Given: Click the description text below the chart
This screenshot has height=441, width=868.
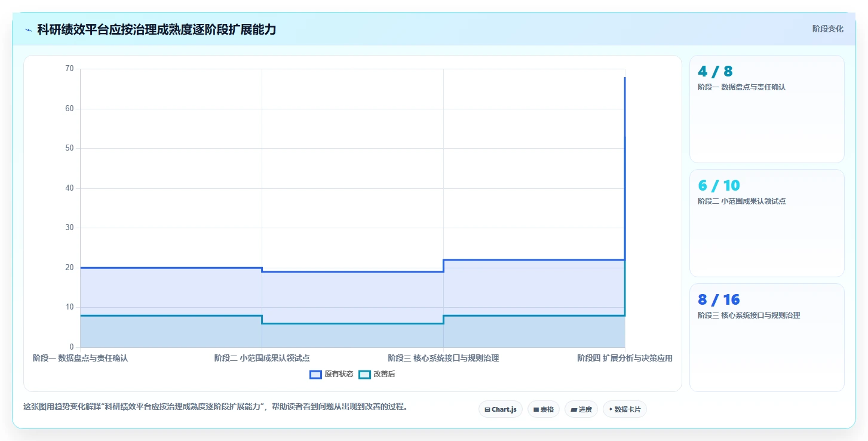Looking at the screenshot, I should pos(216,407).
